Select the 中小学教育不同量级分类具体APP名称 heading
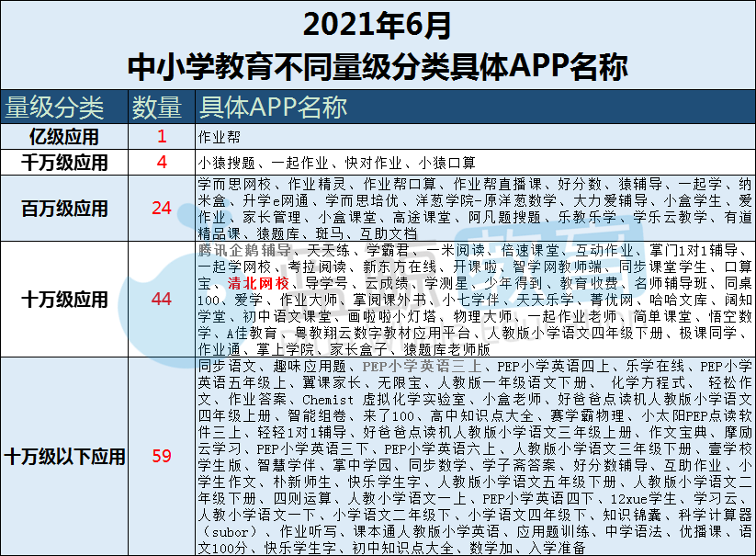The height and width of the screenshot is (556, 756). click(378, 65)
